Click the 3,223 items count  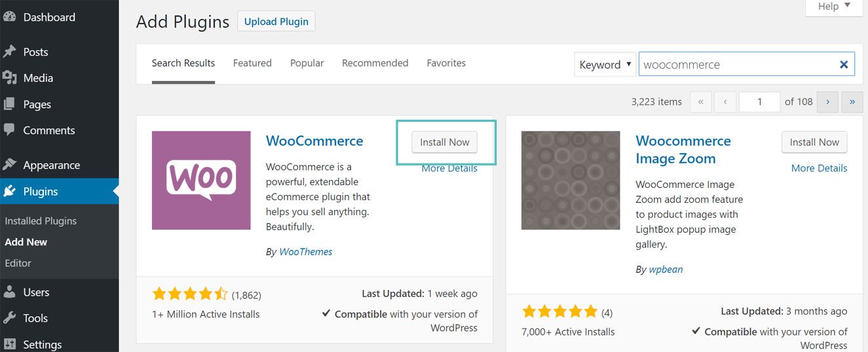(x=656, y=101)
